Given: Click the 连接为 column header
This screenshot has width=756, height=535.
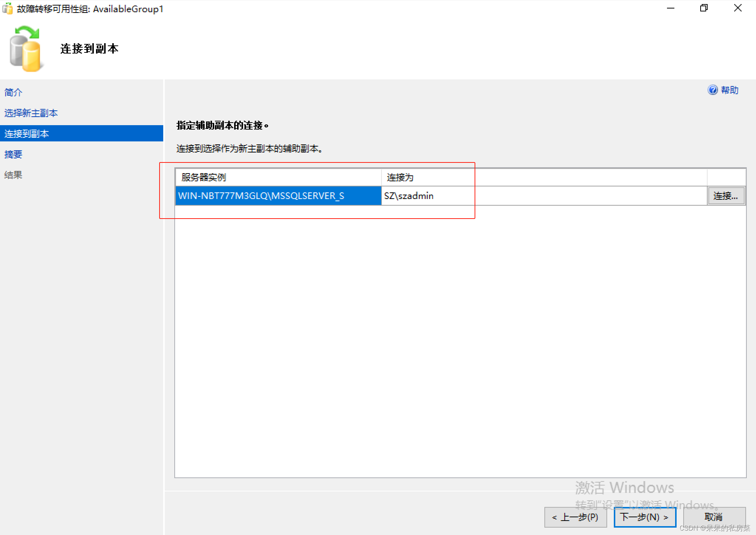Looking at the screenshot, I should point(544,177).
